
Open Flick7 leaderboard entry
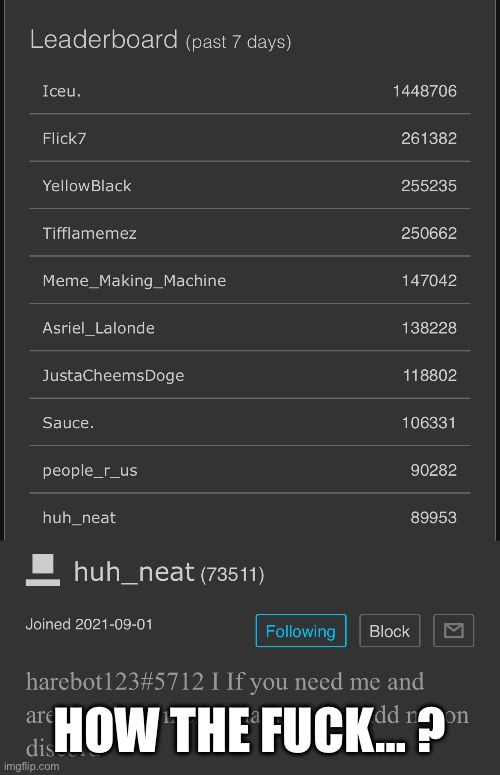250,138
